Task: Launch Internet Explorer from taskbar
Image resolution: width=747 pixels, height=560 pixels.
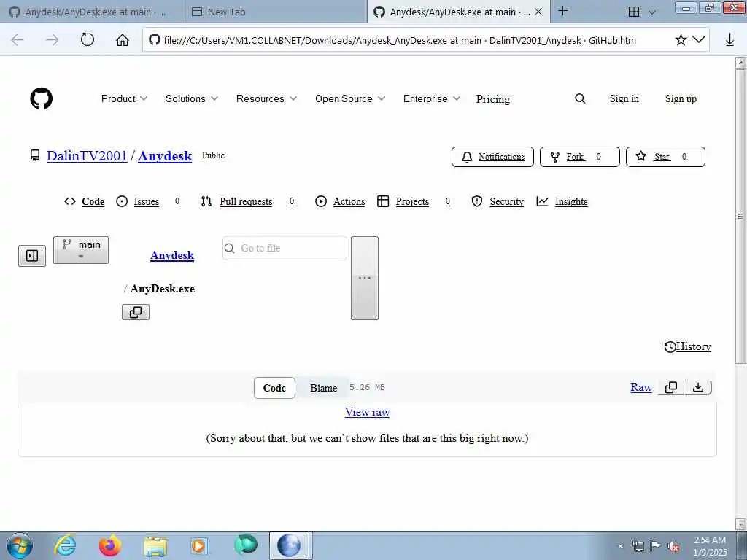Action: [x=65, y=545]
